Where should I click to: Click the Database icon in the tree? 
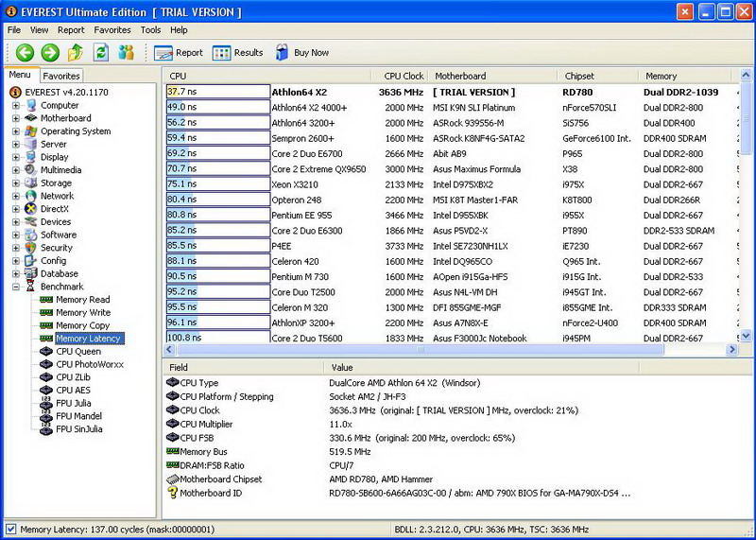[31, 273]
